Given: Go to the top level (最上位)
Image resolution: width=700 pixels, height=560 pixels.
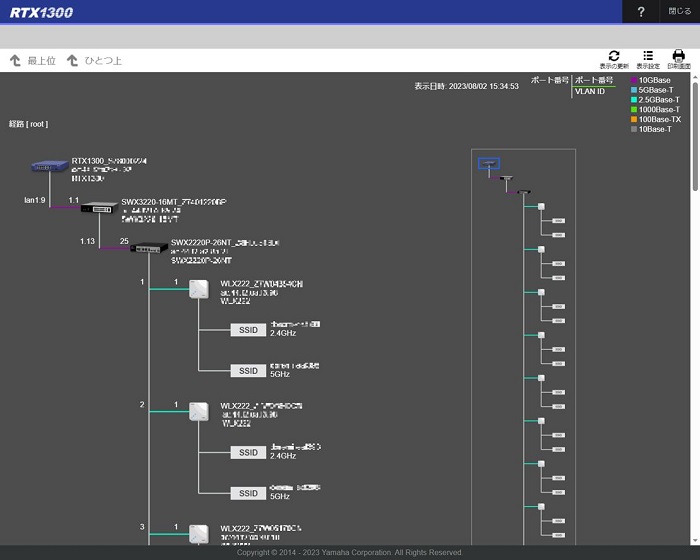Looking at the screenshot, I should point(33,61).
